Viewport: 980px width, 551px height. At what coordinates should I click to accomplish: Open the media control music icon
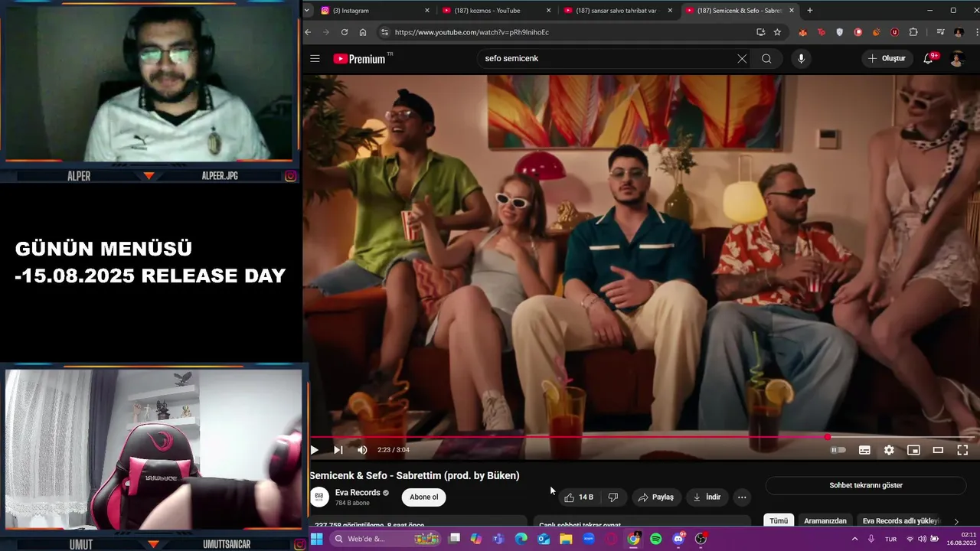coord(941,32)
